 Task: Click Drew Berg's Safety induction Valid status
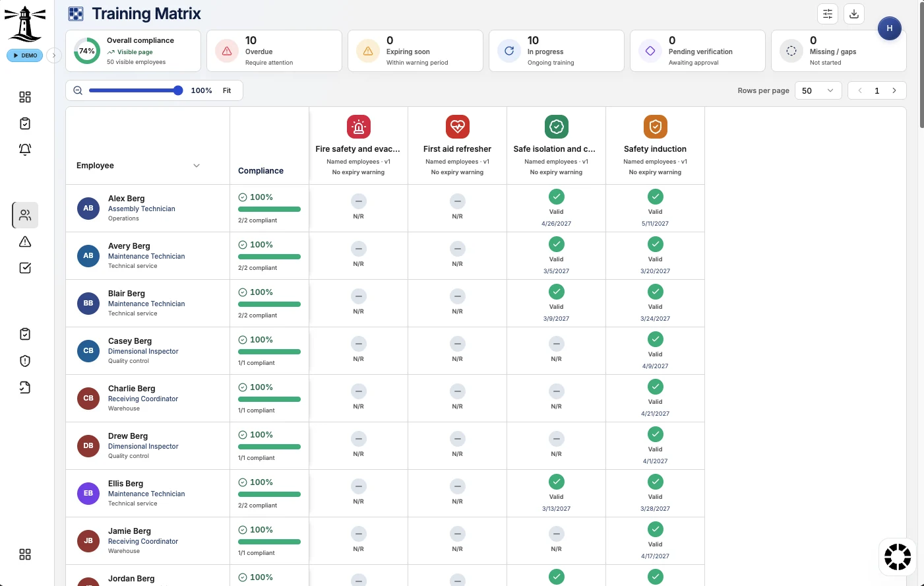point(656,446)
